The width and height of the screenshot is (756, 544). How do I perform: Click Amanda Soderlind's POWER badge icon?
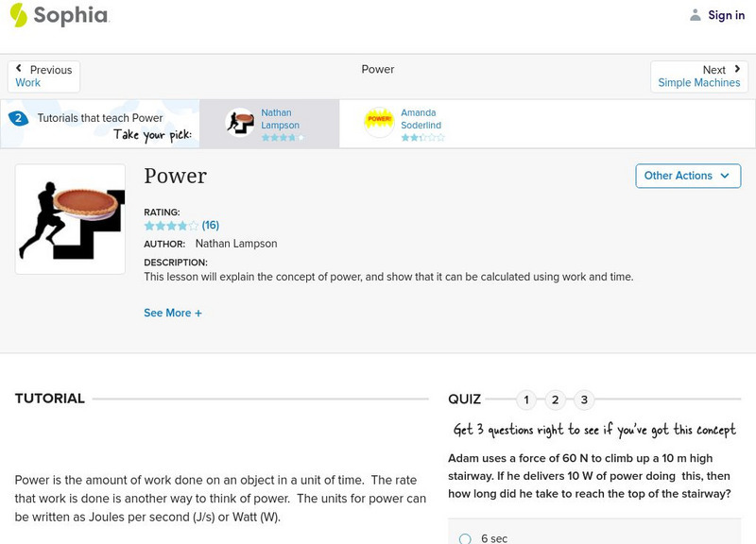tap(378, 120)
